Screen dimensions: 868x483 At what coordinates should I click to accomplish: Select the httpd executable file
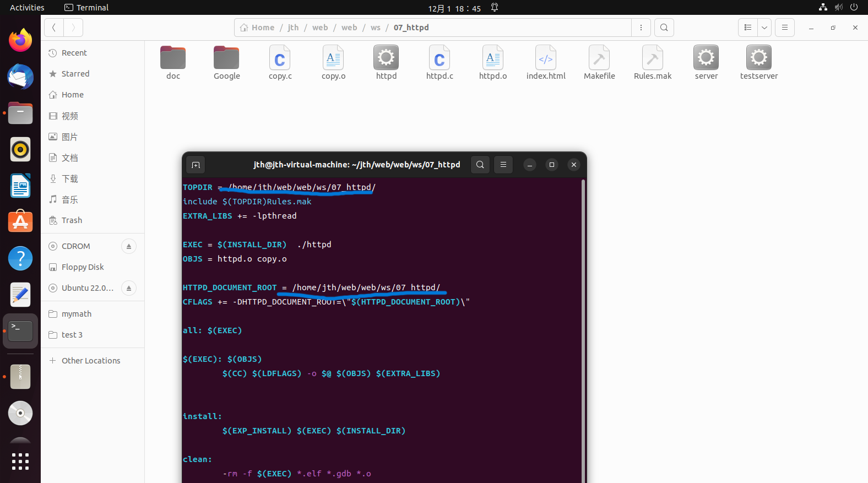(386, 63)
